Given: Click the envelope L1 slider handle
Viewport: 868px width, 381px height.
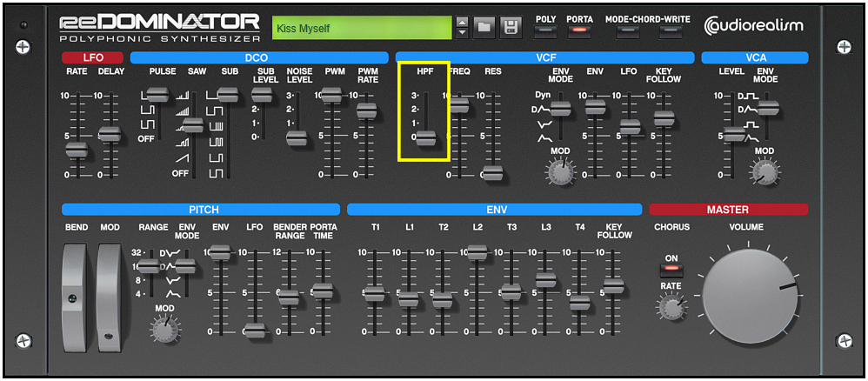Looking at the screenshot, I should click(409, 299).
